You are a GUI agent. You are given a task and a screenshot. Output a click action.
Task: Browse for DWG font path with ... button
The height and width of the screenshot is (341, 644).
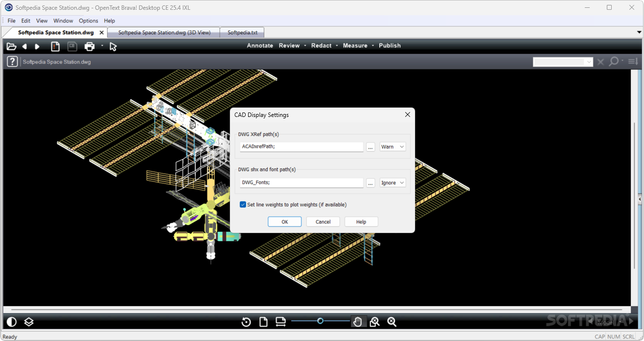click(x=370, y=182)
